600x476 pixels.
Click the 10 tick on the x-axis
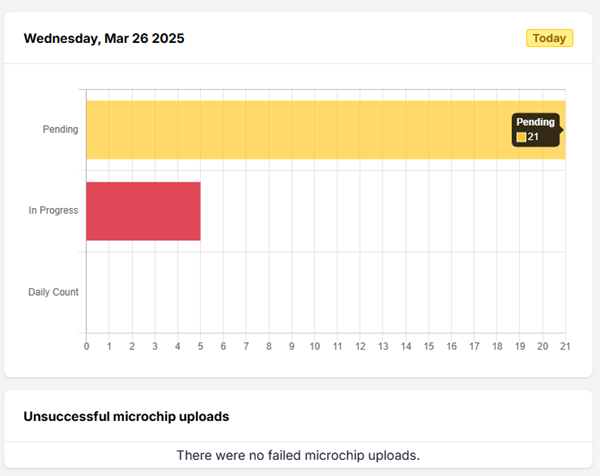(x=314, y=347)
